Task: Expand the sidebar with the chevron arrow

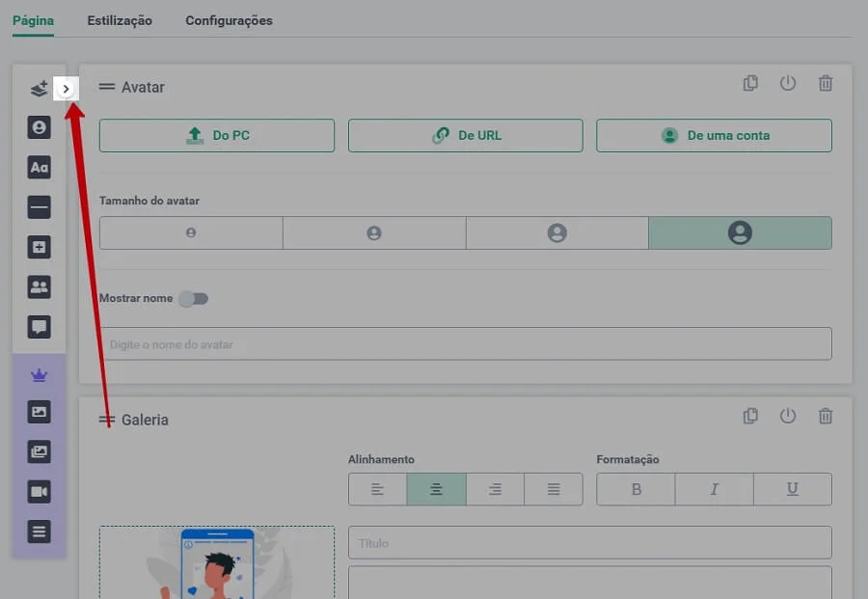Action: 66,88
